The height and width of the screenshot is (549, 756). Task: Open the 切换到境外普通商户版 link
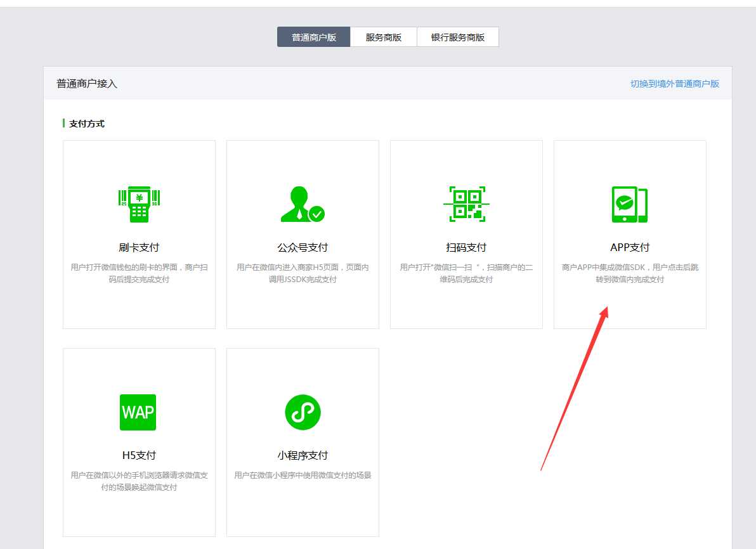(675, 84)
